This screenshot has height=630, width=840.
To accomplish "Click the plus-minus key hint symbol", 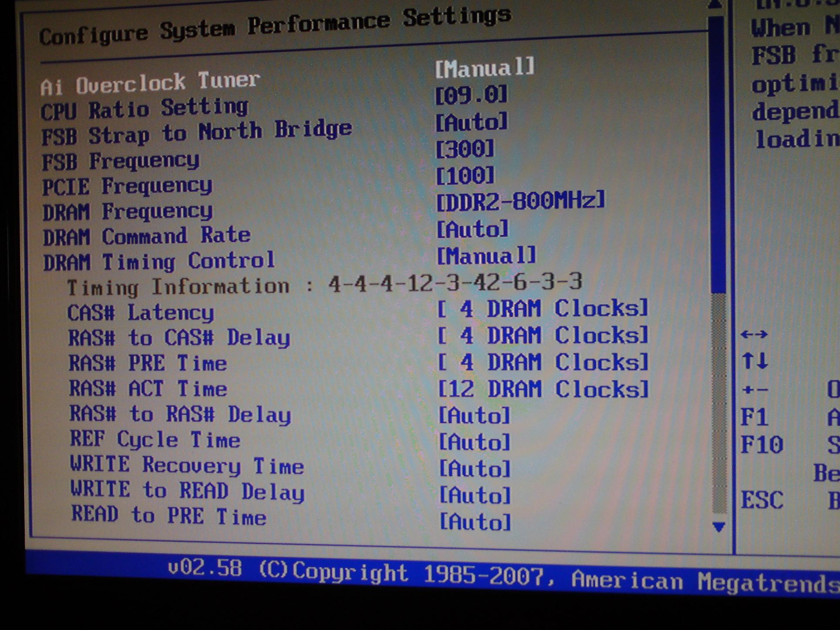I will click(755, 389).
